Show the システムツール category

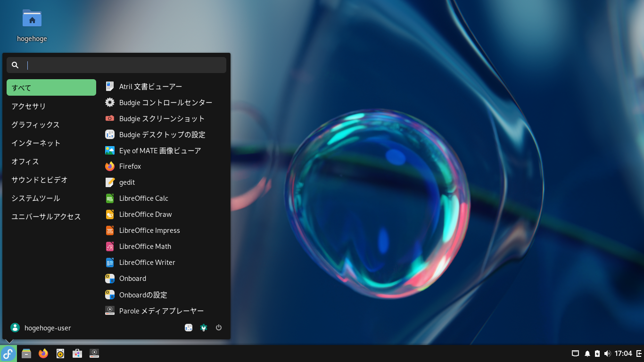51,198
